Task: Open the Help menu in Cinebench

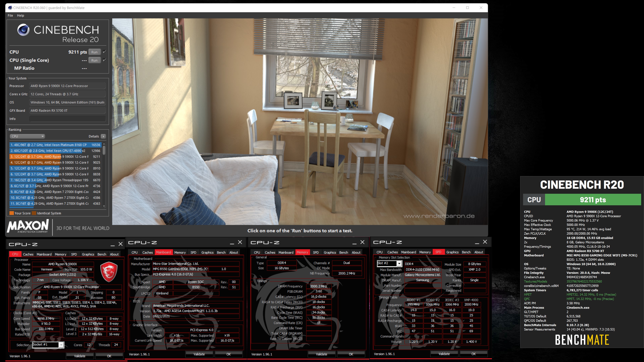Action: pyautogui.click(x=20, y=15)
